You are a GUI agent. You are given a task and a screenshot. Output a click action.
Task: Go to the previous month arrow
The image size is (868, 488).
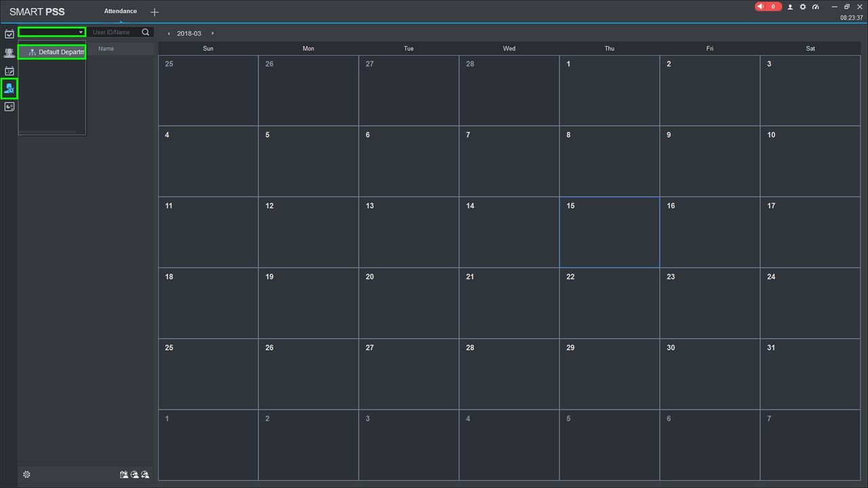pos(169,33)
